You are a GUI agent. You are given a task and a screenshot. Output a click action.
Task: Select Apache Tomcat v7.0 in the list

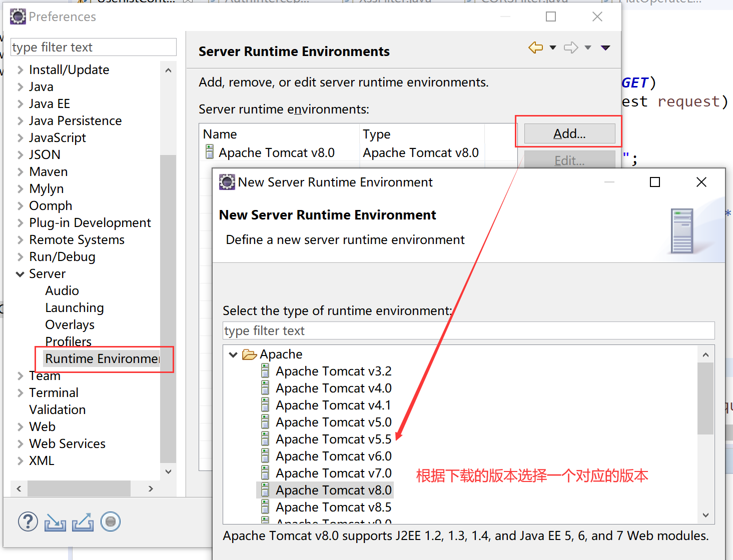[x=334, y=473]
